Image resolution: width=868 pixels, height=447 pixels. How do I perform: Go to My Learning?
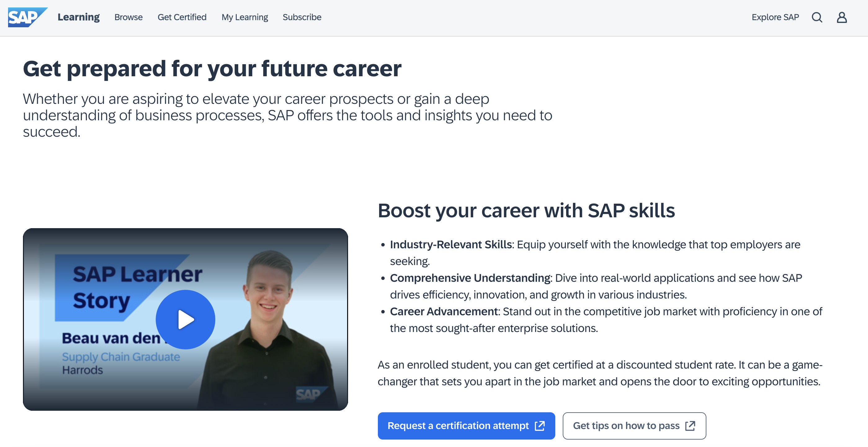(245, 17)
